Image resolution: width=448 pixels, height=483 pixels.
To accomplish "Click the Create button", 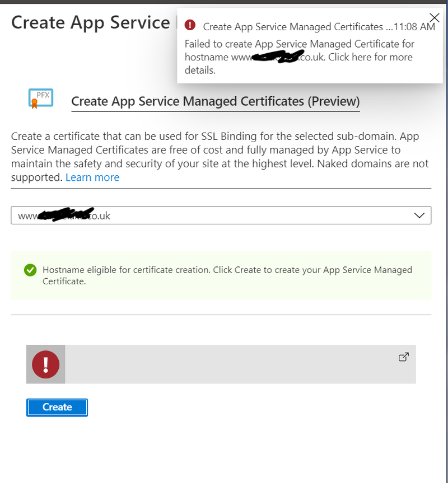I will tap(57, 407).
